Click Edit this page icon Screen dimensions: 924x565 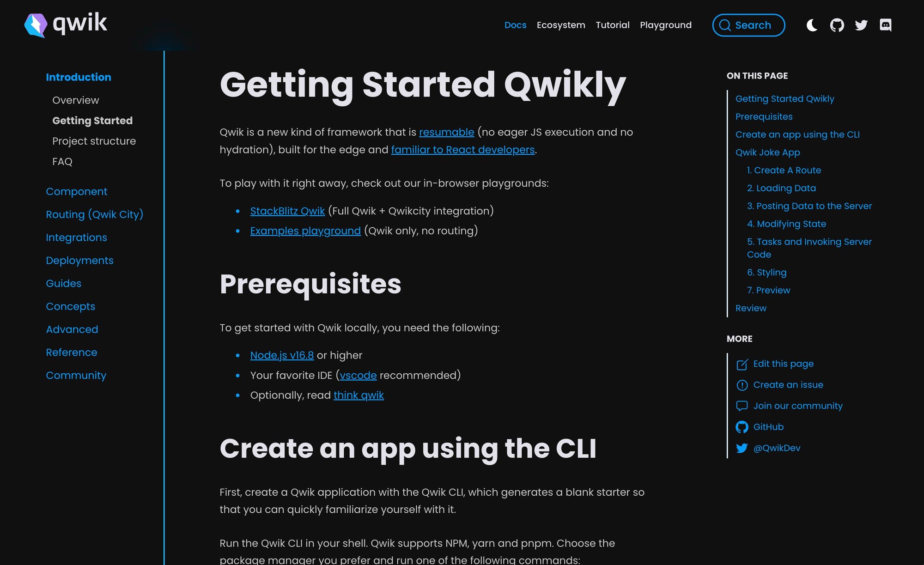[x=741, y=364]
